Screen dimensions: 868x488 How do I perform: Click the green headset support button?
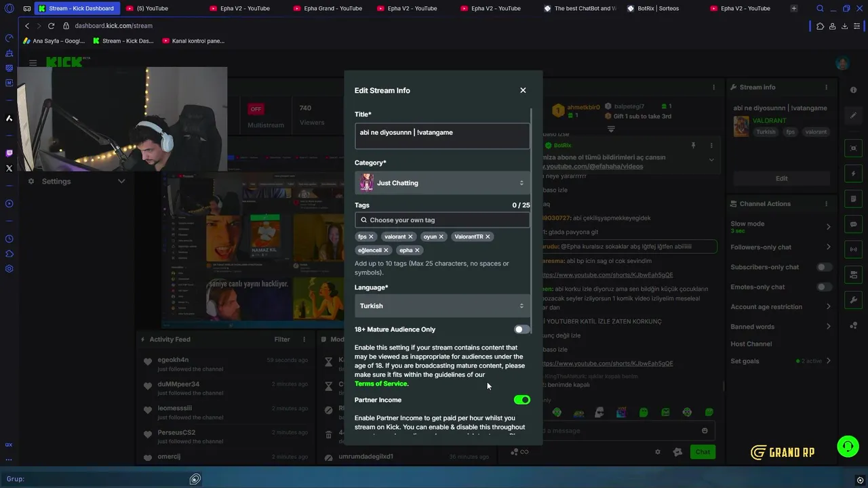click(x=848, y=446)
